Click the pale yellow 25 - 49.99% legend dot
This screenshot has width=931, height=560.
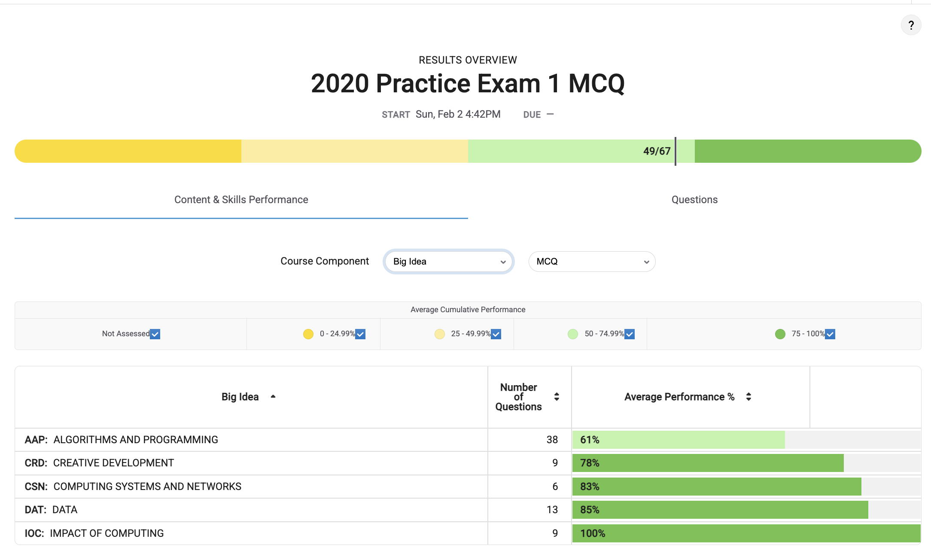pos(439,334)
